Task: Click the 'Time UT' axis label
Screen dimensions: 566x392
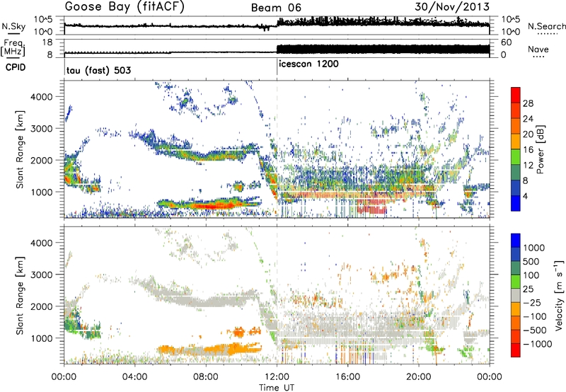Action: pyautogui.click(x=277, y=388)
